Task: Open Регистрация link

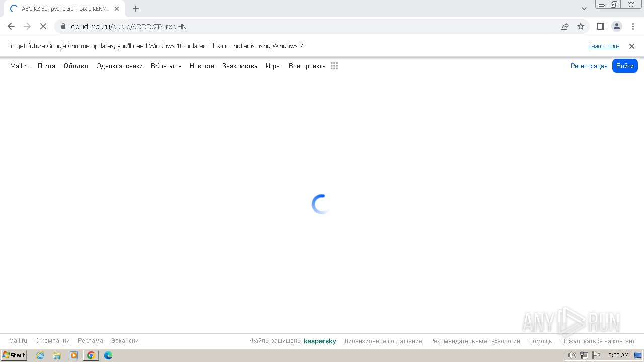Action: pos(589,66)
